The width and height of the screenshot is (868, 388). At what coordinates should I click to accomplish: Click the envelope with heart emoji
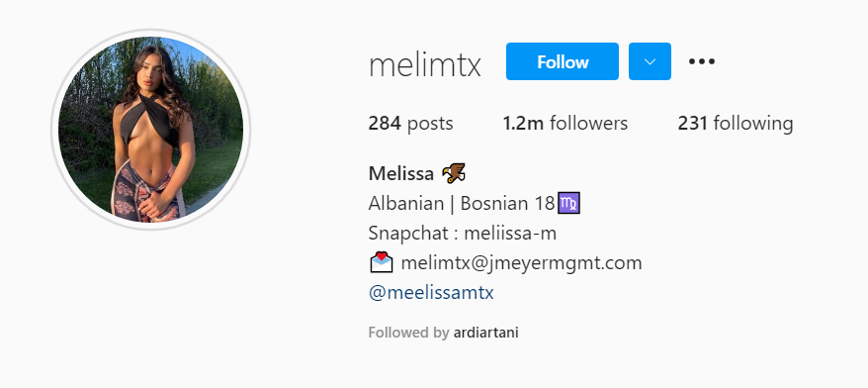pos(381,262)
